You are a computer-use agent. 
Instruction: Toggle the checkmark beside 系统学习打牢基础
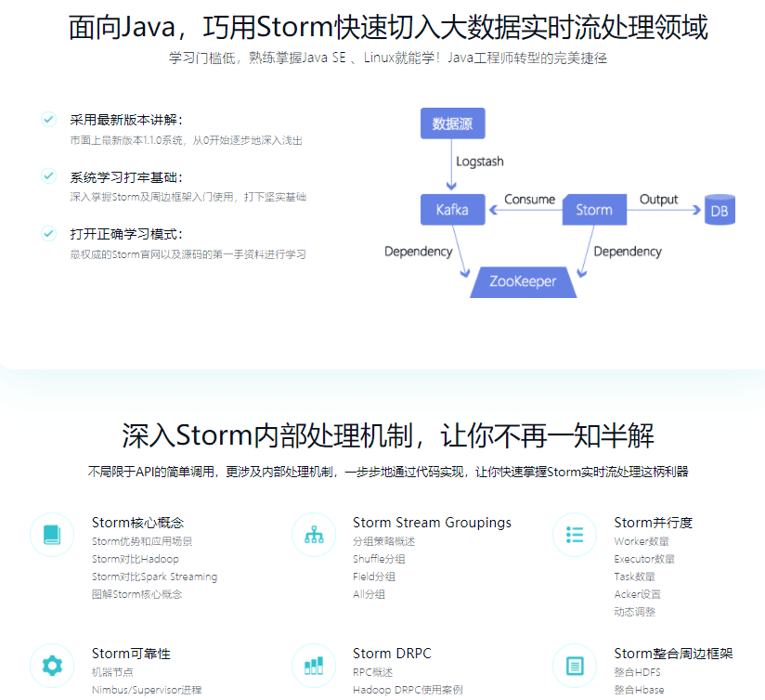pyautogui.click(x=48, y=175)
